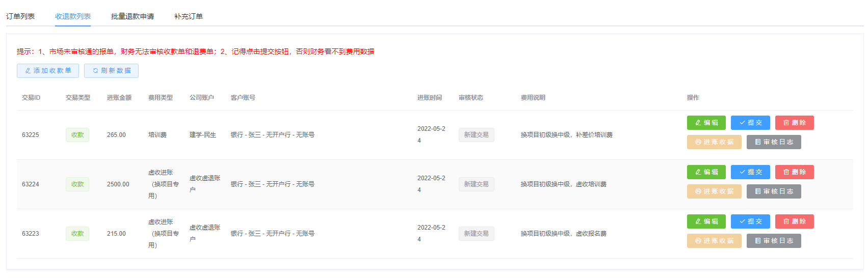Open 审核日志 for transaction 63225

tap(774, 142)
